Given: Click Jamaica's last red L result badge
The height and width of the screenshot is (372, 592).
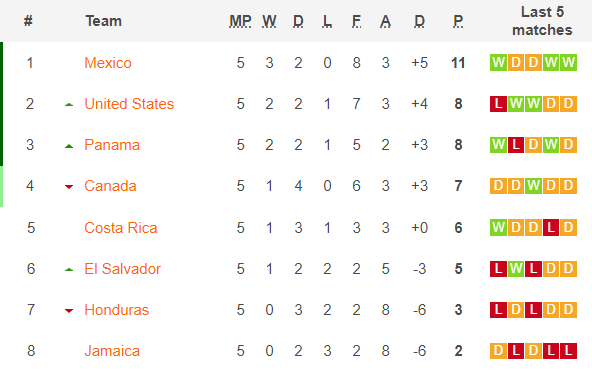Looking at the screenshot, I should [568, 350].
